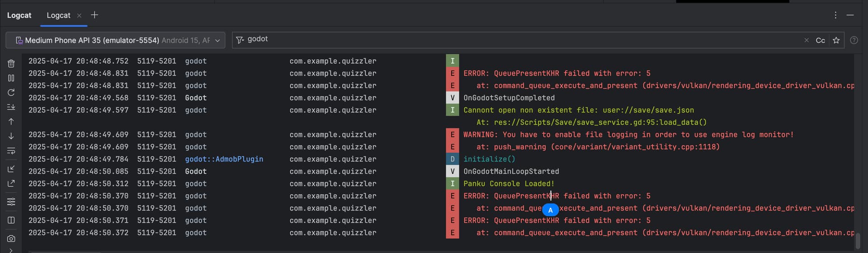The image size is (868, 253).
Task: Open the device selector dropdown
Action: pyautogui.click(x=115, y=40)
